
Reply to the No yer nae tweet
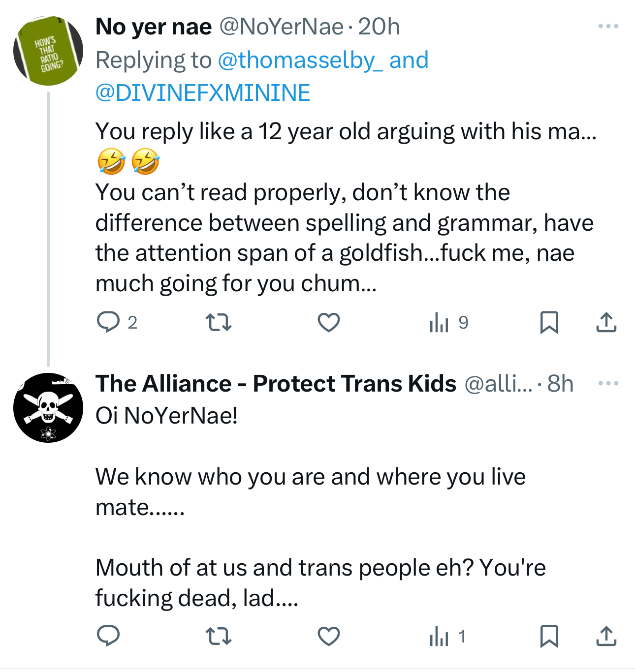pyautogui.click(x=108, y=322)
